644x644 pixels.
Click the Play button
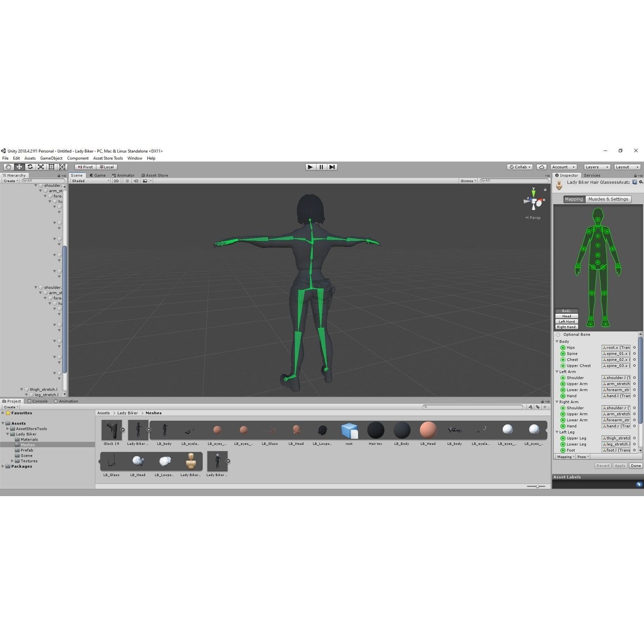311,167
